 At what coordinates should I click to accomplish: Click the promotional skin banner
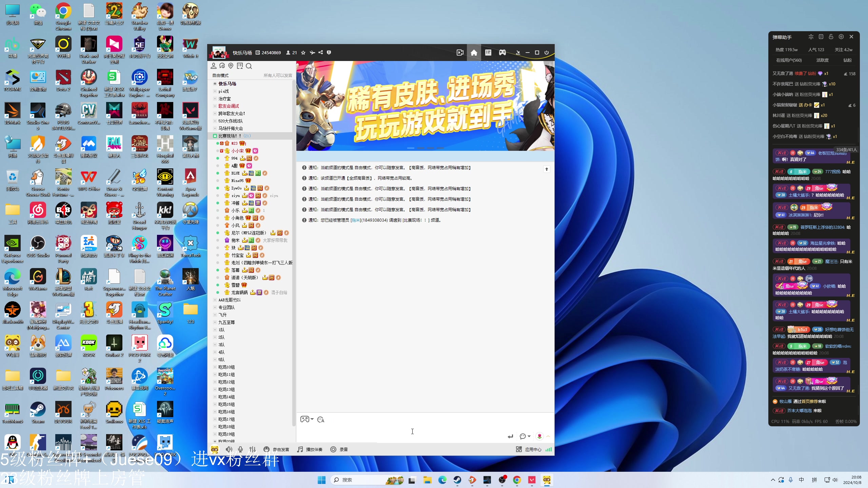(x=425, y=106)
